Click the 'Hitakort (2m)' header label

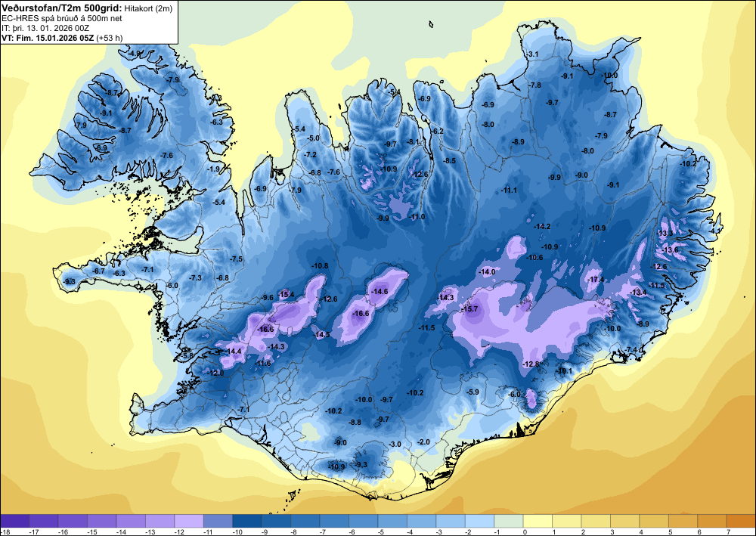pyautogui.click(x=148, y=8)
